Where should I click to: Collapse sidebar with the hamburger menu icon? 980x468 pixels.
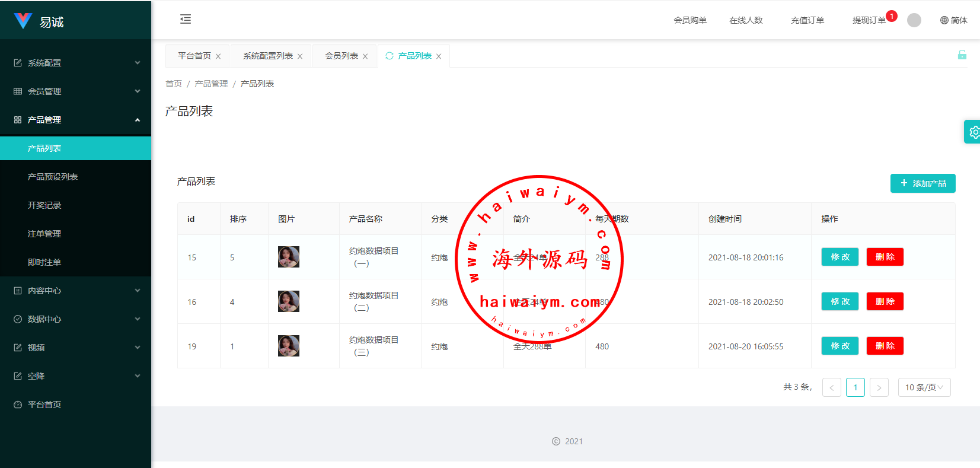pyautogui.click(x=186, y=20)
